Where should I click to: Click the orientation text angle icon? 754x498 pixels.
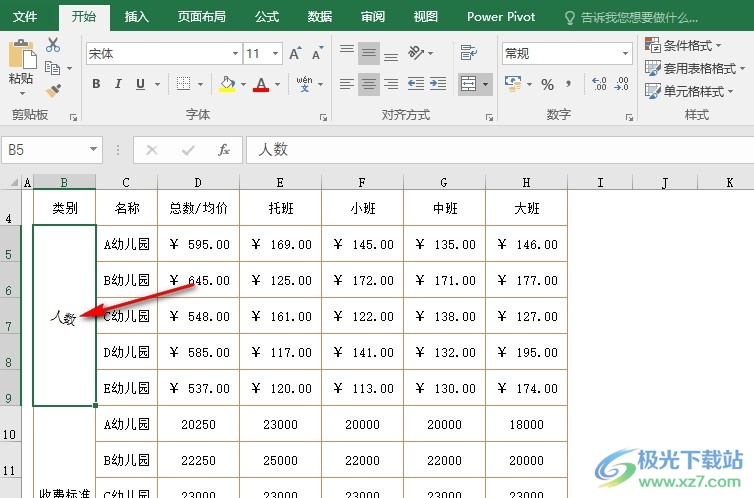point(418,53)
